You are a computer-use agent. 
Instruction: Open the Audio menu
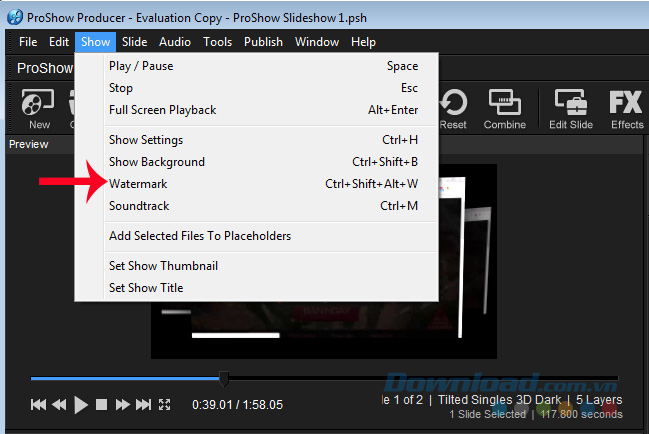tap(175, 42)
